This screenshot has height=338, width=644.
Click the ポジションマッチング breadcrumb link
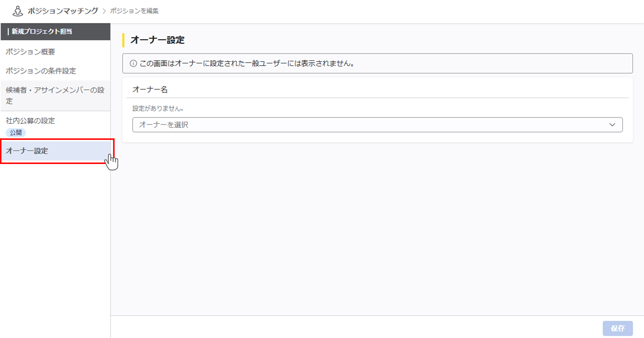pos(63,11)
